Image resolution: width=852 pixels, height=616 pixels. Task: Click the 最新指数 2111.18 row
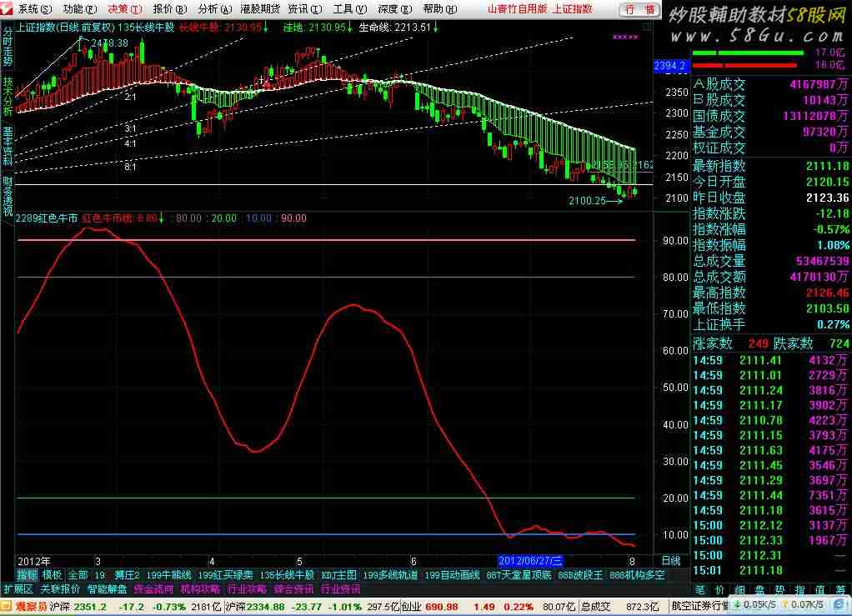pos(770,166)
